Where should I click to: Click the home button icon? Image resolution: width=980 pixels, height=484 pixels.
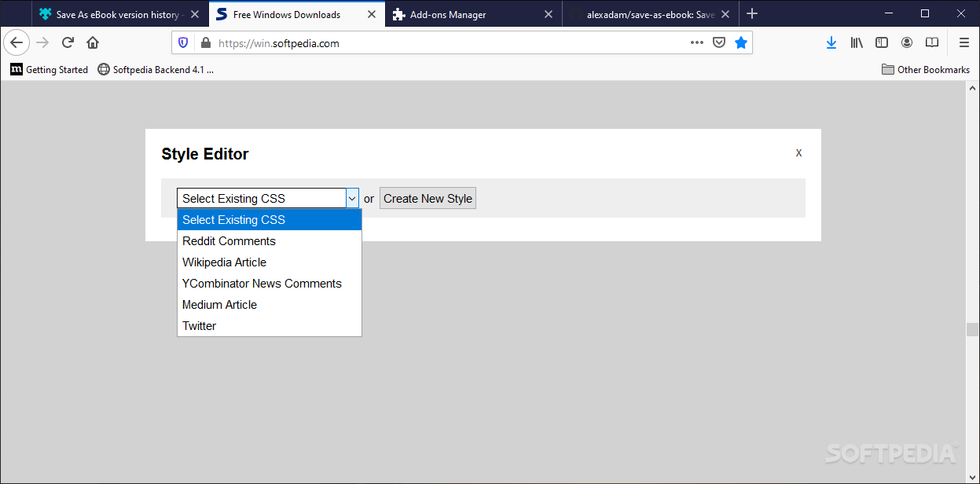coord(92,42)
